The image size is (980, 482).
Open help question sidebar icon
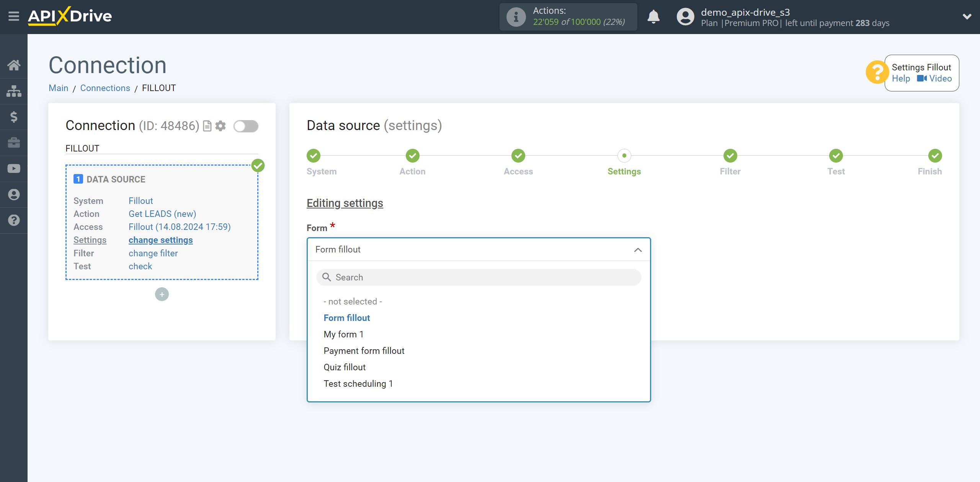(x=14, y=220)
